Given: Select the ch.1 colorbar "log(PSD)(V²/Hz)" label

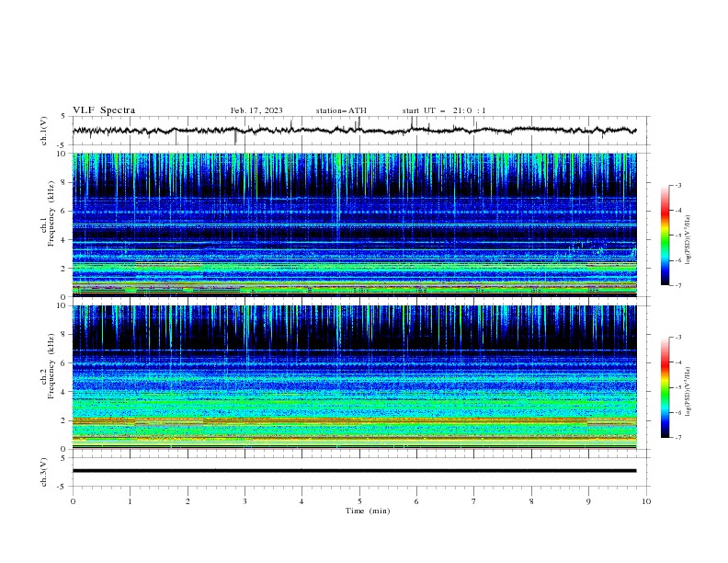Looking at the screenshot, I should pos(688,240).
